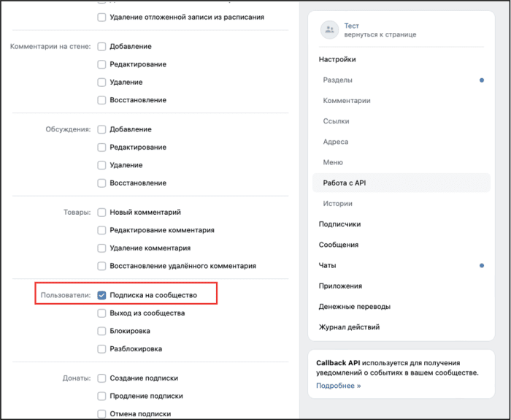
Task: Enable Выход из сообщества checkbox
Action: pyautogui.click(x=101, y=313)
